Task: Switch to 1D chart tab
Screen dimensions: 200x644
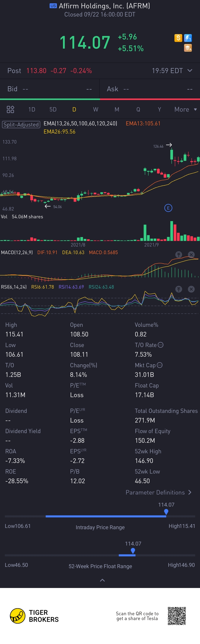Action: pos(32,109)
